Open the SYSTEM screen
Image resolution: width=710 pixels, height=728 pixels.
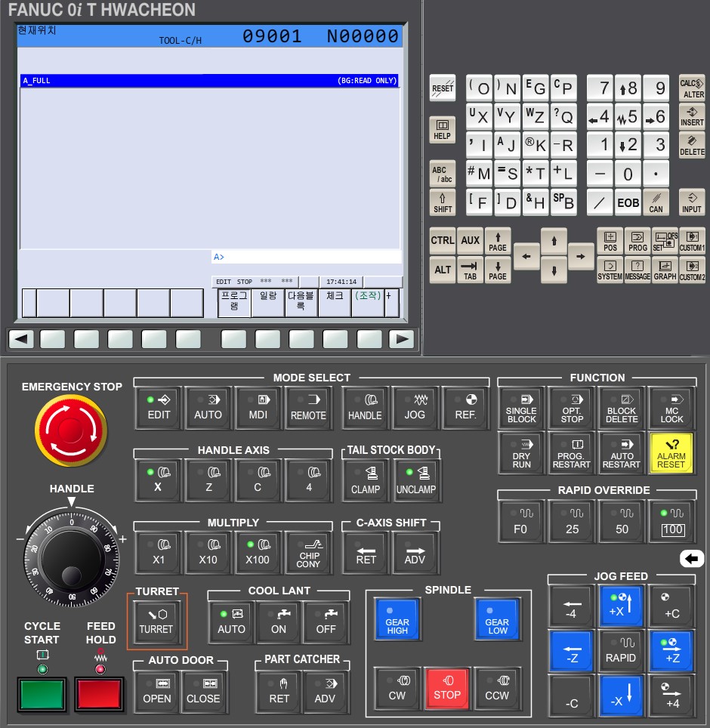pos(610,270)
